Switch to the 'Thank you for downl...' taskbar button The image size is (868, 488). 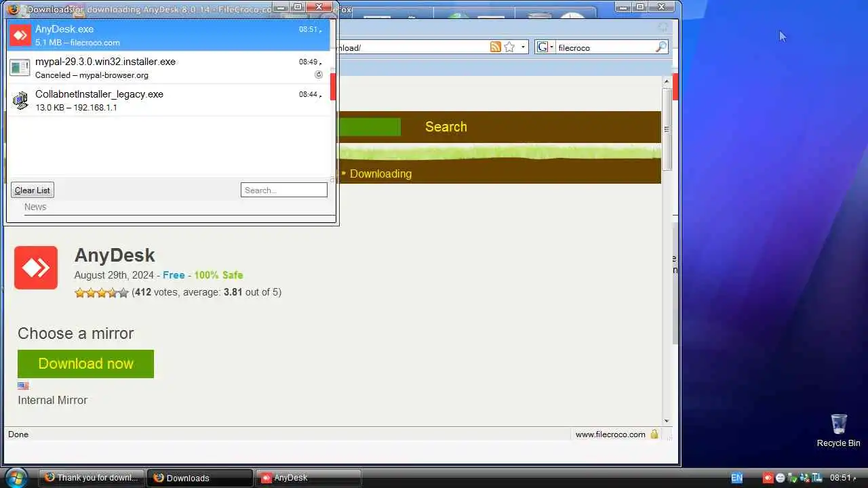[x=92, y=478]
